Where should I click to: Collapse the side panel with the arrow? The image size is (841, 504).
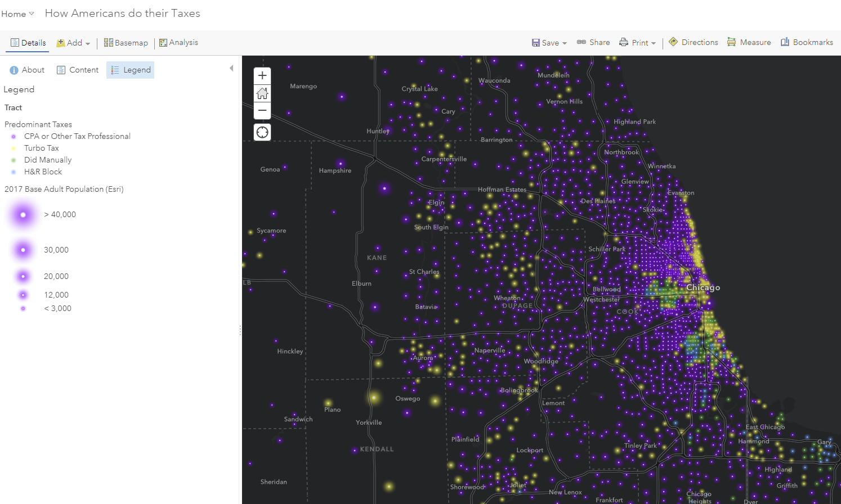[x=231, y=67]
